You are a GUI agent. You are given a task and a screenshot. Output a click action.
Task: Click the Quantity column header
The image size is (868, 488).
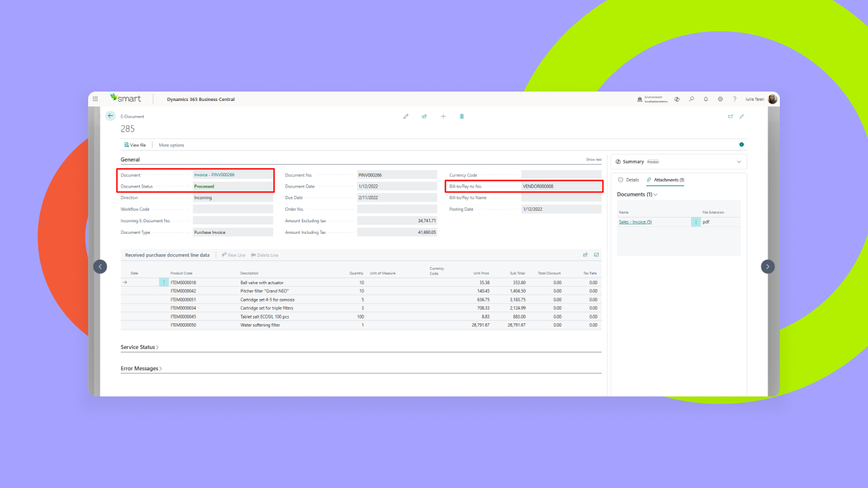coord(357,273)
